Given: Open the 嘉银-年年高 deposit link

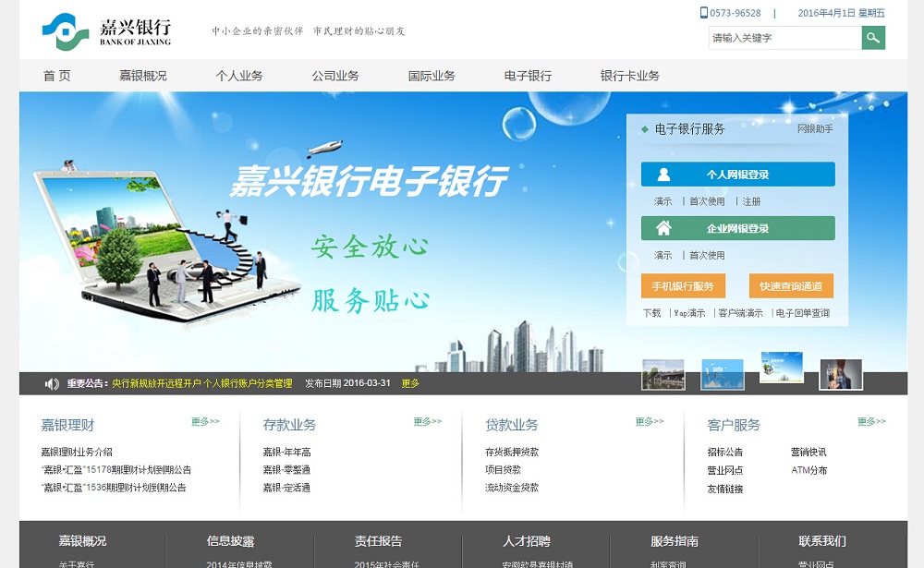Looking at the screenshot, I should coord(286,452).
